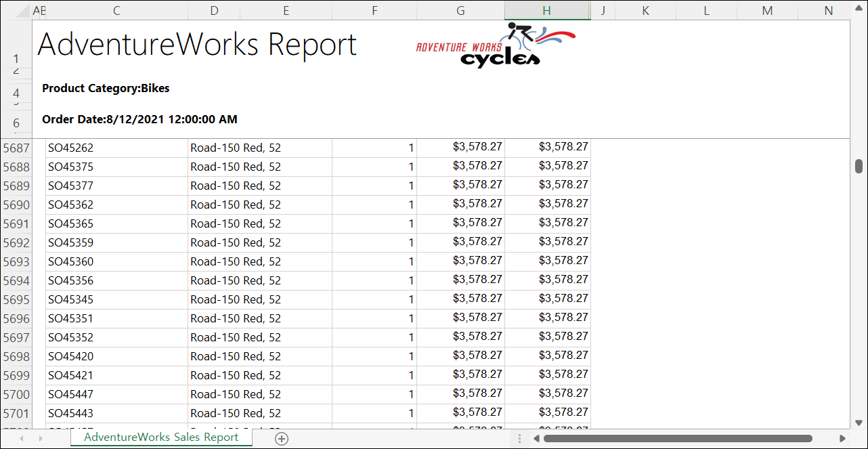Select column G header
This screenshot has width=868, height=449.
tap(460, 10)
